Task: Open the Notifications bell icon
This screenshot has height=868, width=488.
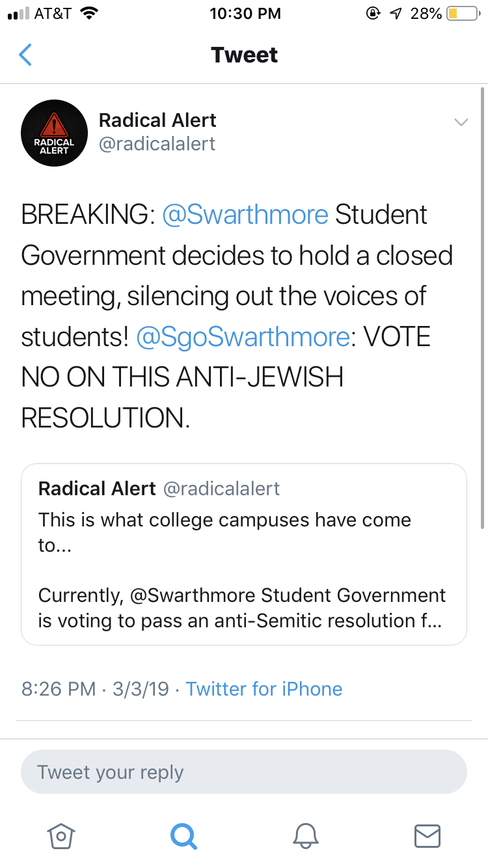Action: click(x=305, y=835)
